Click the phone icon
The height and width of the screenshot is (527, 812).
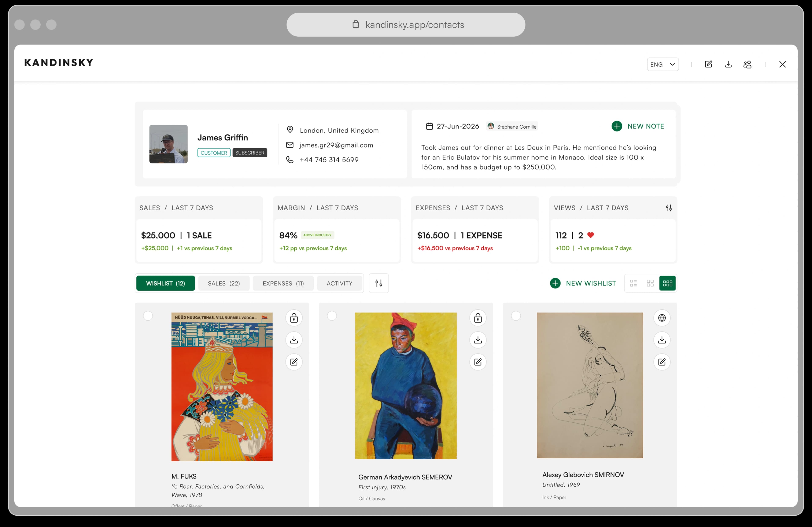click(x=290, y=159)
